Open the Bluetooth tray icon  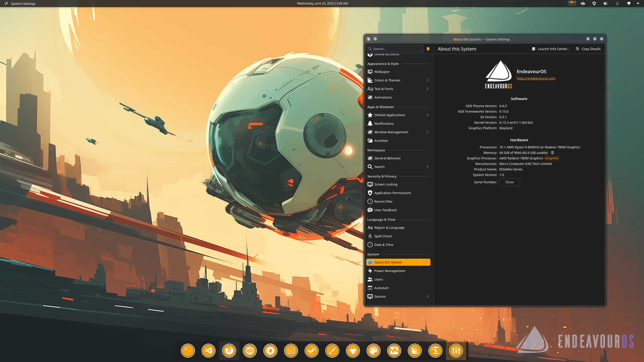pos(617,3)
